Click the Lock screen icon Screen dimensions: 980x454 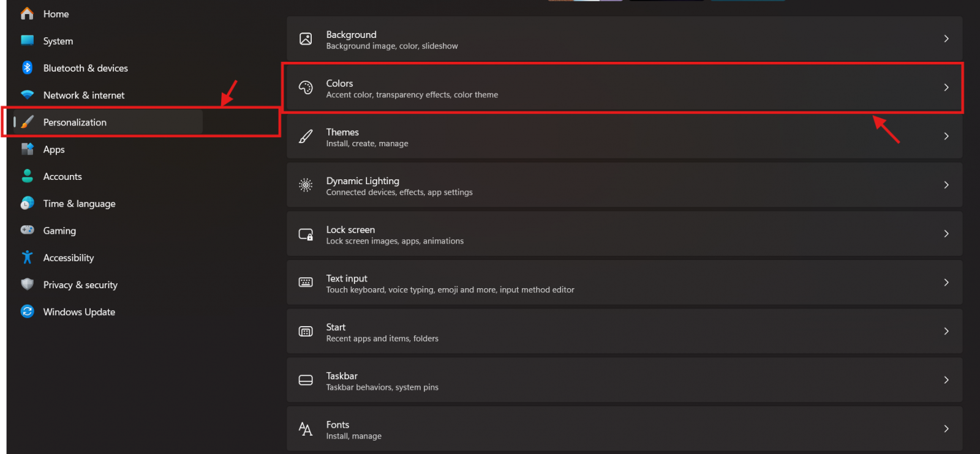click(306, 234)
